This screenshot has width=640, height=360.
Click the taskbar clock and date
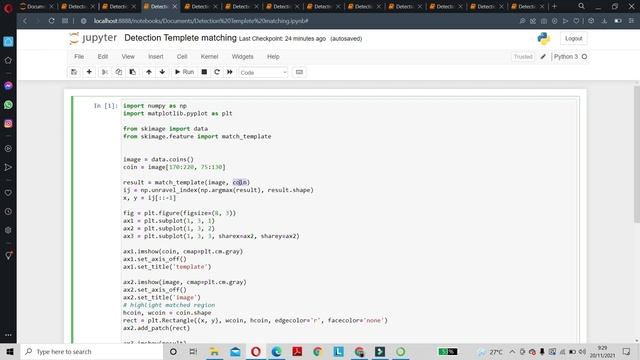pyautogui.click(x=602, y=352)
